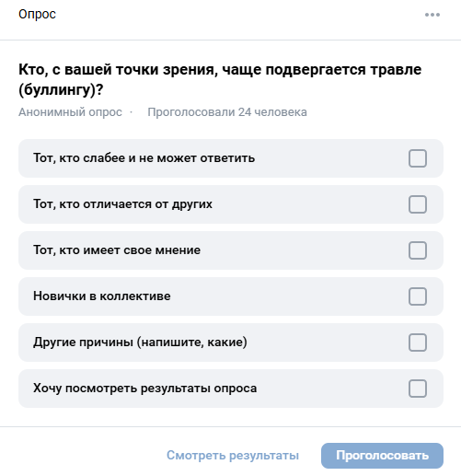Toggle the checkbox next to 'Другие причины (напишите, какие)'
Image resolution: width=461 pixels, height=476 pixels.
(x=418, y=342)
